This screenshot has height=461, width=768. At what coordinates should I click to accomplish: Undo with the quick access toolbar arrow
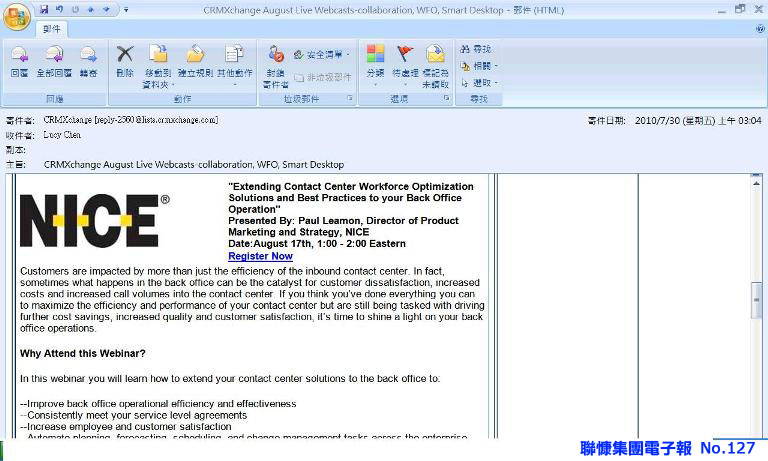coord(60,9)
